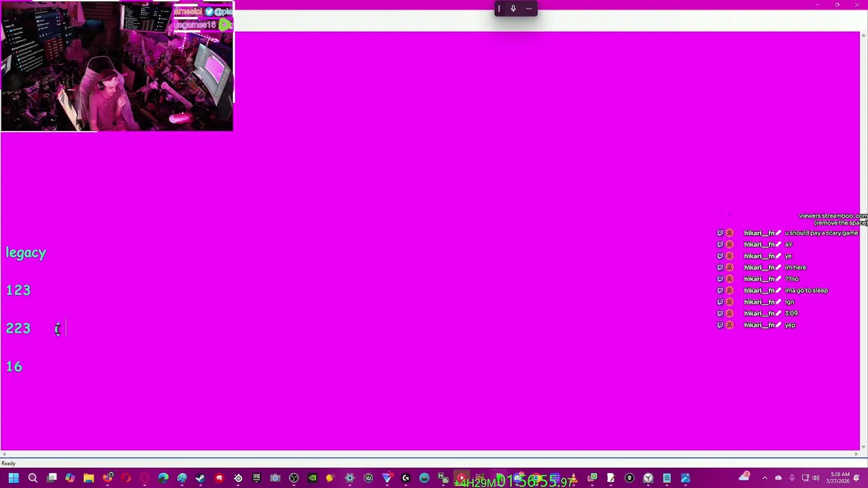
Task: Click the microphone icon in floating voice toolbar
Action: tap(513, 9)
